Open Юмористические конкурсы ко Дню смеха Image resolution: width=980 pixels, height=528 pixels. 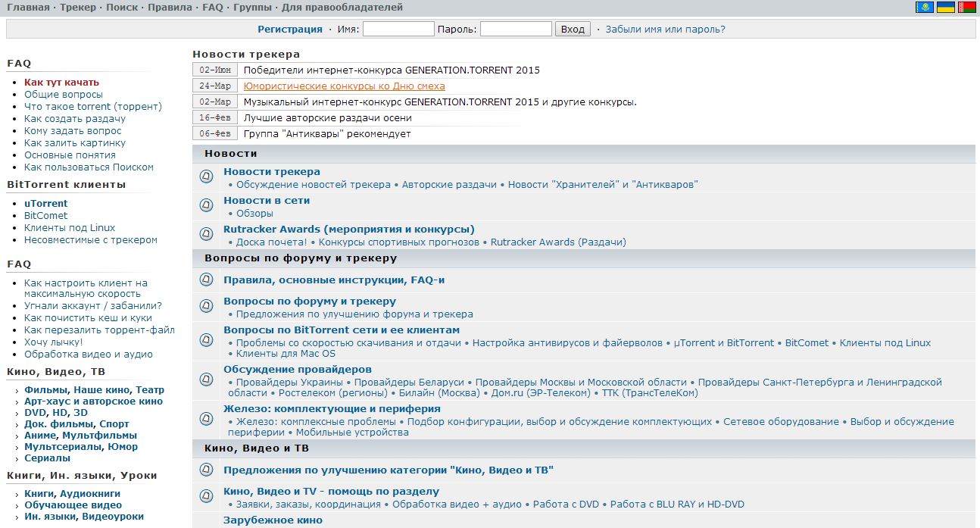pos(345,86)
